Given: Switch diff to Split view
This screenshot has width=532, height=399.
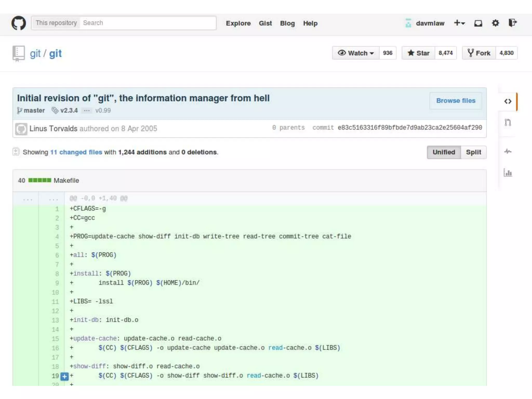Looking at the screenshot, I should point(473,152).
